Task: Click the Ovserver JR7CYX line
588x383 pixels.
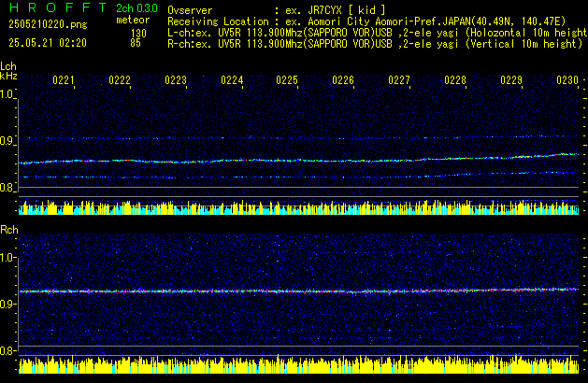Action: point(277,10)
